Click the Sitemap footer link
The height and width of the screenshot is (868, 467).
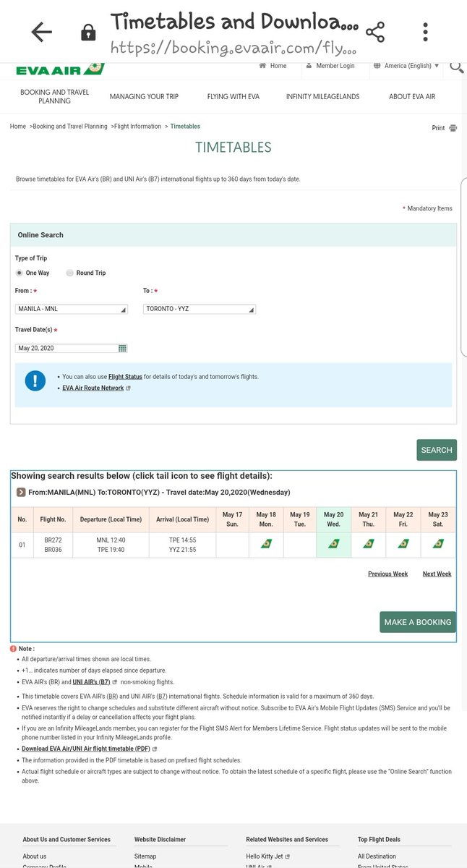pos(145,856)
